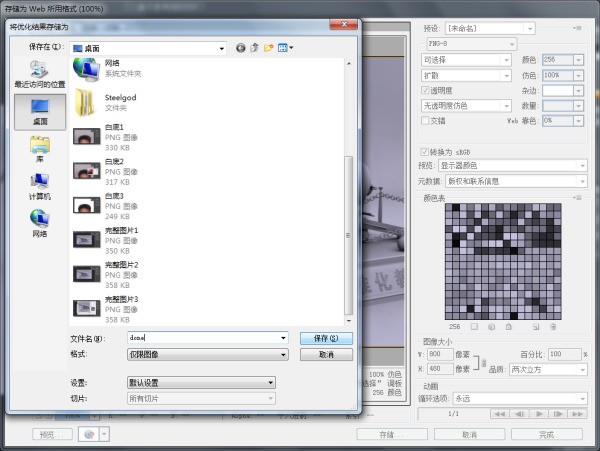Viewport: 600px width, 451px height.
Task: Select Libraries (库) in the sidebar
Action: 39,149
